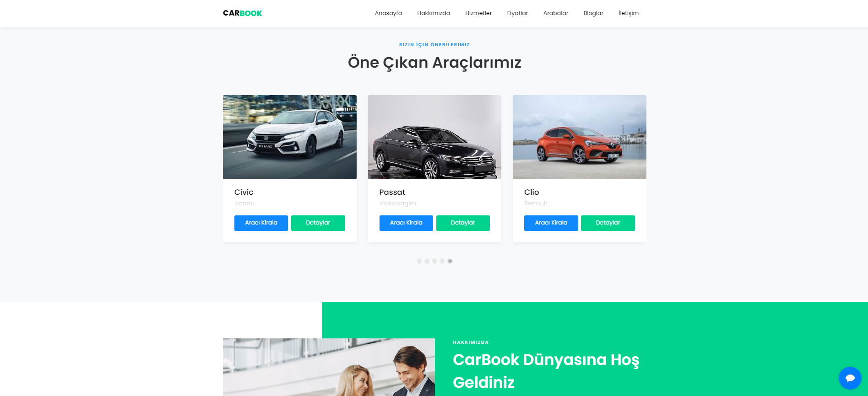Select Arabalar from the navigation
The image size is (868, 396).
click(555, 13)
